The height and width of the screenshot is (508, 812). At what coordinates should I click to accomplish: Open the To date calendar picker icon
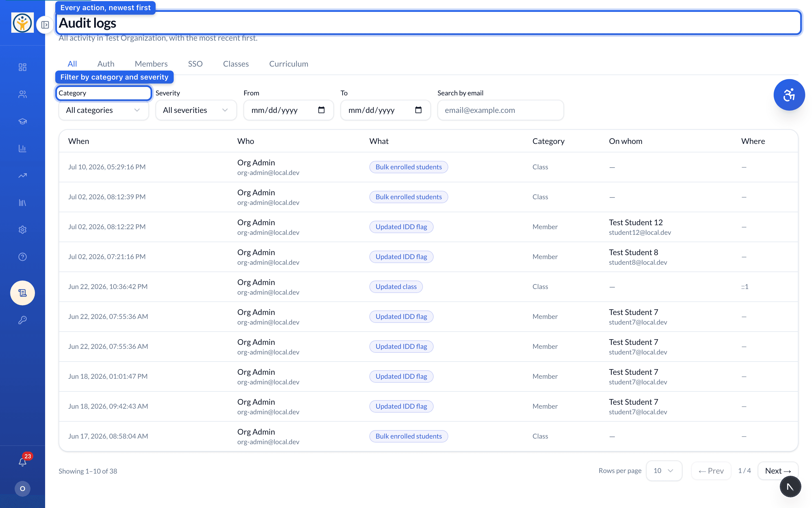point(418,110)
